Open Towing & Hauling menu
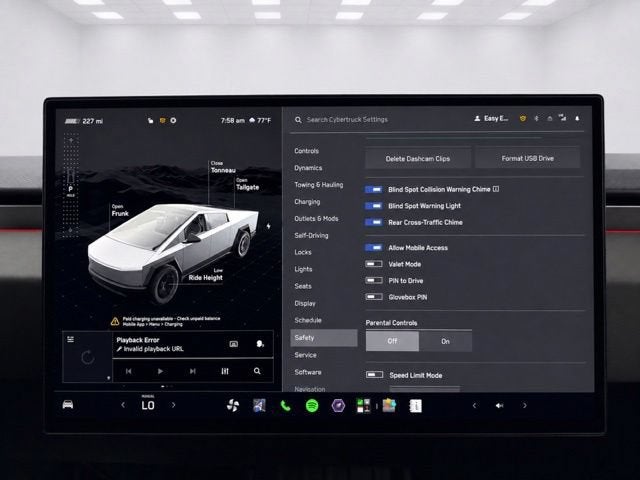 [x=319, y=185]
